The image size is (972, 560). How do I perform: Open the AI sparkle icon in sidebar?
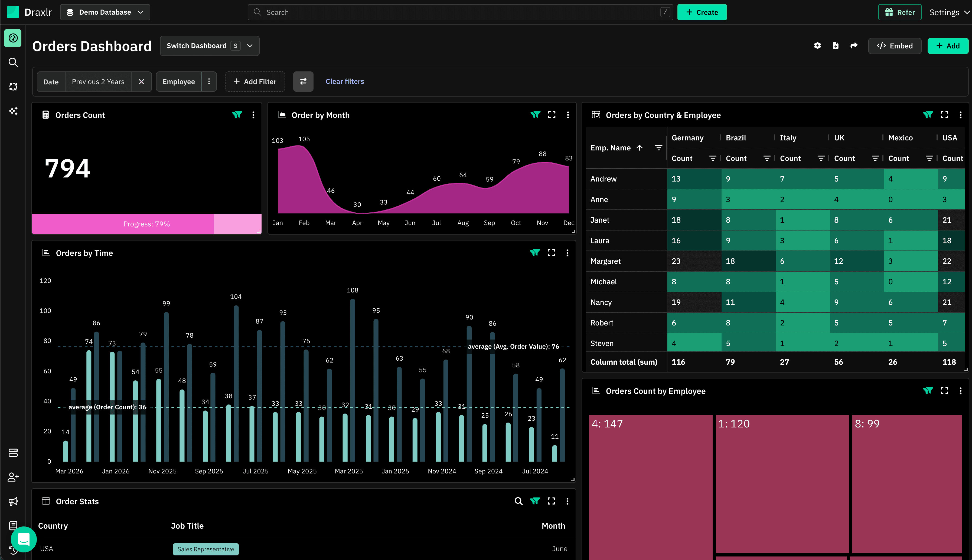(13, 111)
